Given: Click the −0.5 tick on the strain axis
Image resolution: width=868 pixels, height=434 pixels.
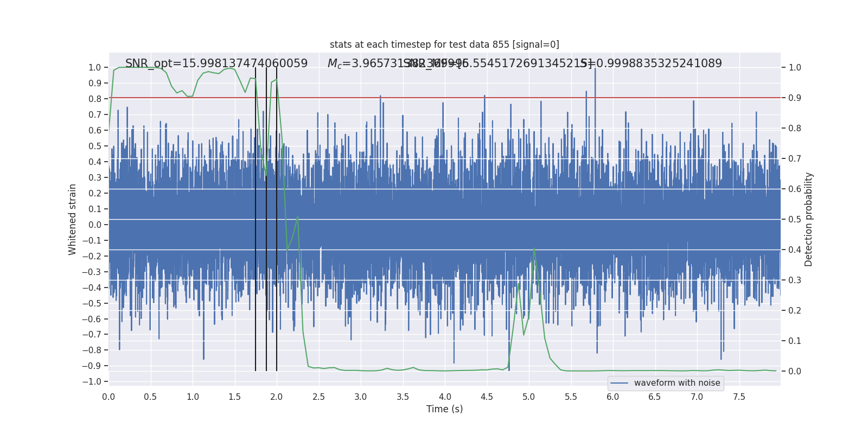Looking at the screenshot, I should click(x=92, y=303).
